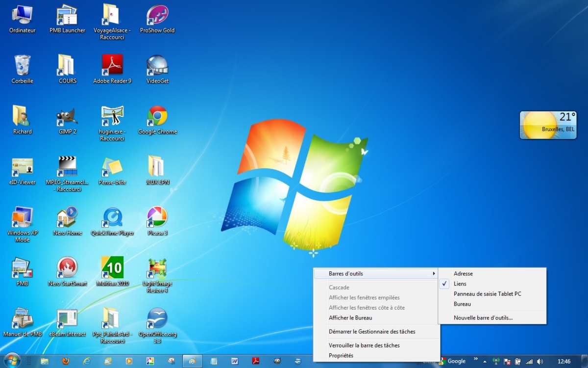The image size is (588, 368).
Task: Select the Multitax 2010 icon
Action: tap(112, 272)
